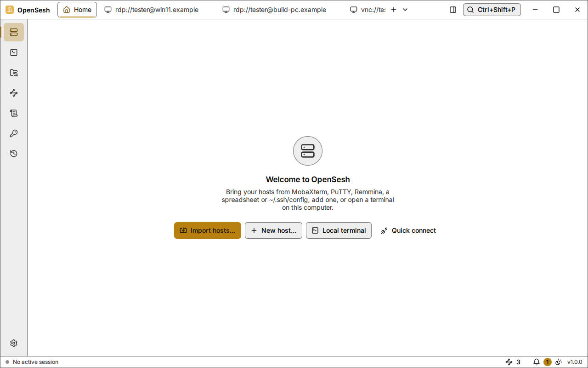Click Quick connect
This screenshot has width=588, height=368.
coord(408,230)
